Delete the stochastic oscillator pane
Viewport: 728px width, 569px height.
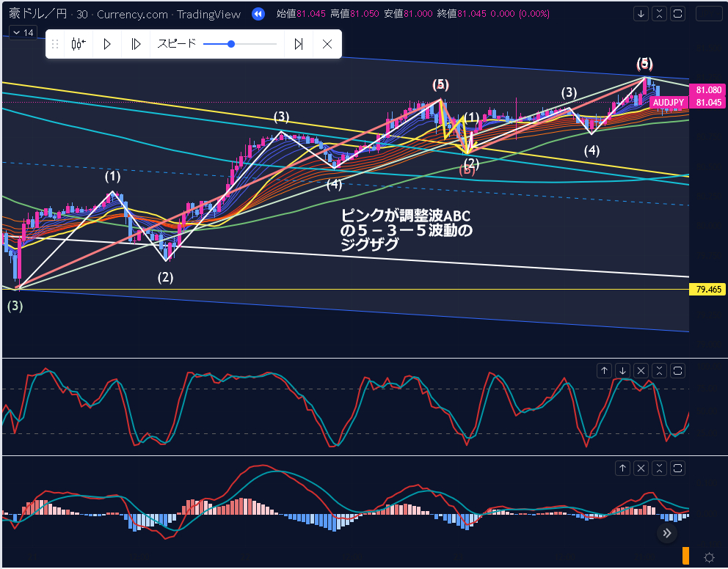pos(641,371)
